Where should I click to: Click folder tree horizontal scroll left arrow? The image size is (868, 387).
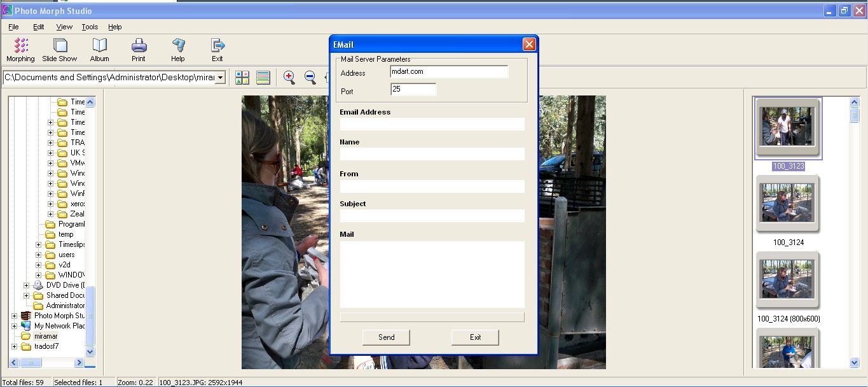point(13,362)
